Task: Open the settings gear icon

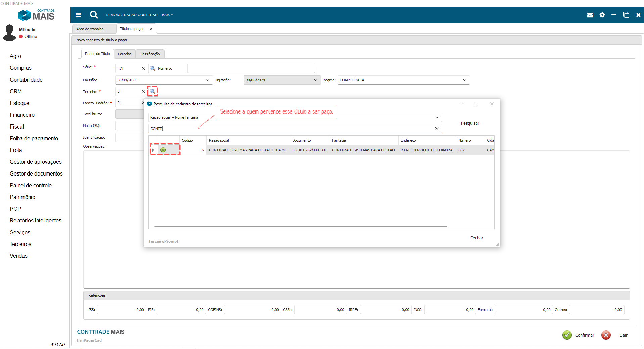Action: click(602, 15)
